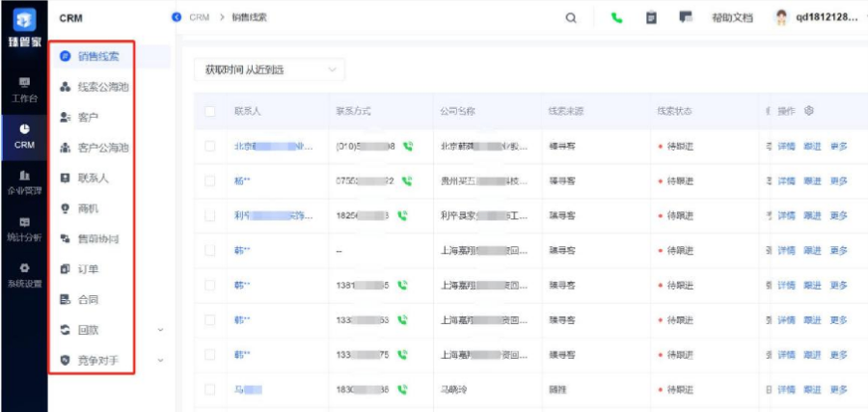The height and width of the screenshot is (412, 868).
Task: Click the green phone icon in header
Action: click(617, 18)
